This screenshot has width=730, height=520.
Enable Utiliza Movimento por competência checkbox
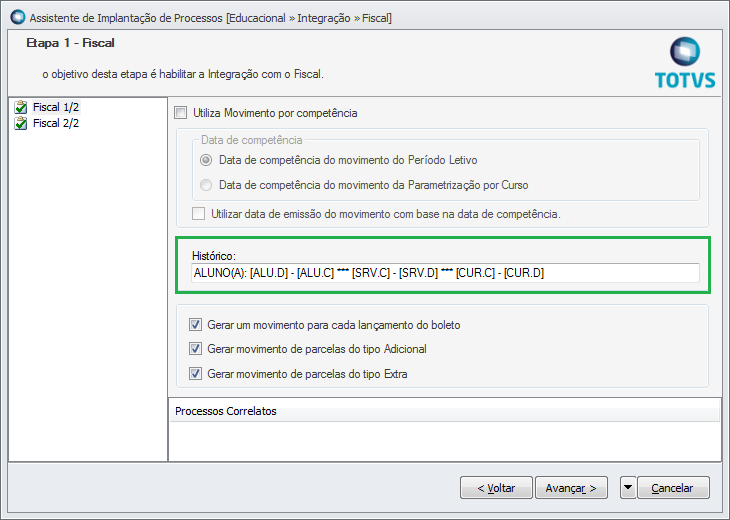click(x=181, y=113)
